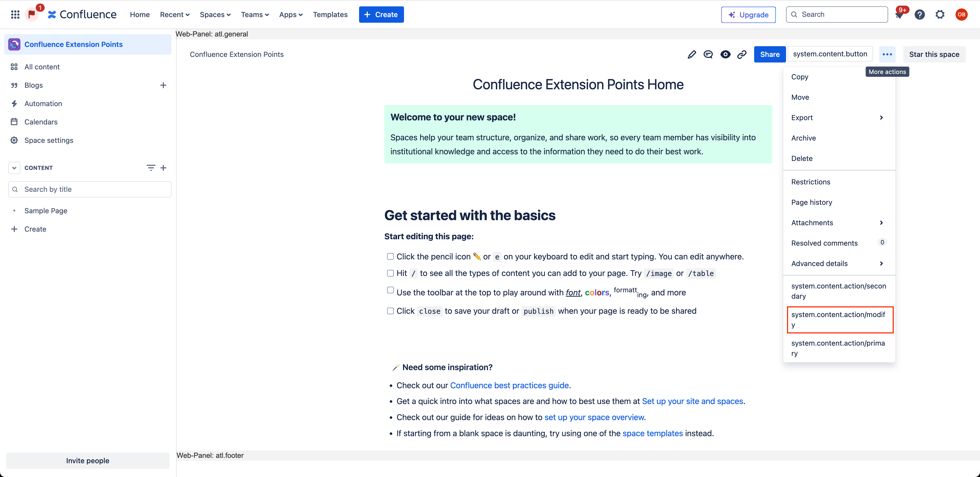Open Sample Page in content tree
The image size is (980, 477).
click(x=46, y=211)
